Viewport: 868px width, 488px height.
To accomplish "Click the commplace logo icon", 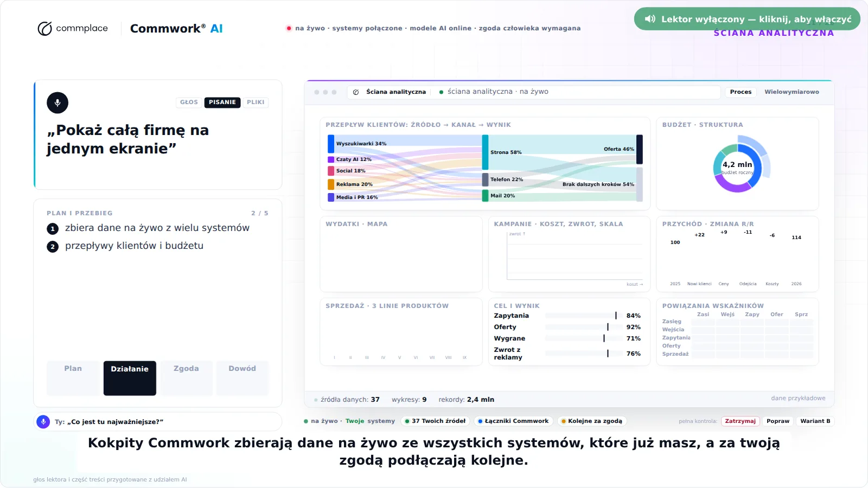I will pyautogui.click(x=44, y=29).
